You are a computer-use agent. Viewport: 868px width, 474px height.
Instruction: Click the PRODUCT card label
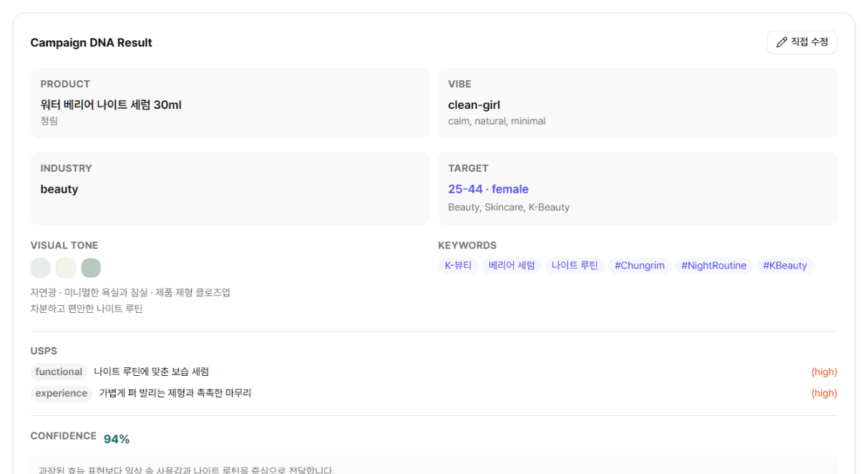tap(65, 84)
